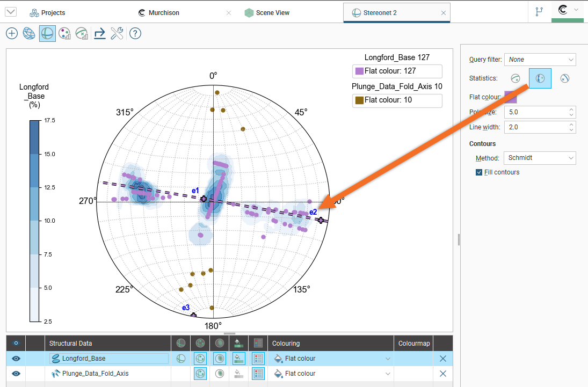Click the Flat colour purple swatch in settings
The height and width of the screenshot is (387, 588).
tap(510, 97)
